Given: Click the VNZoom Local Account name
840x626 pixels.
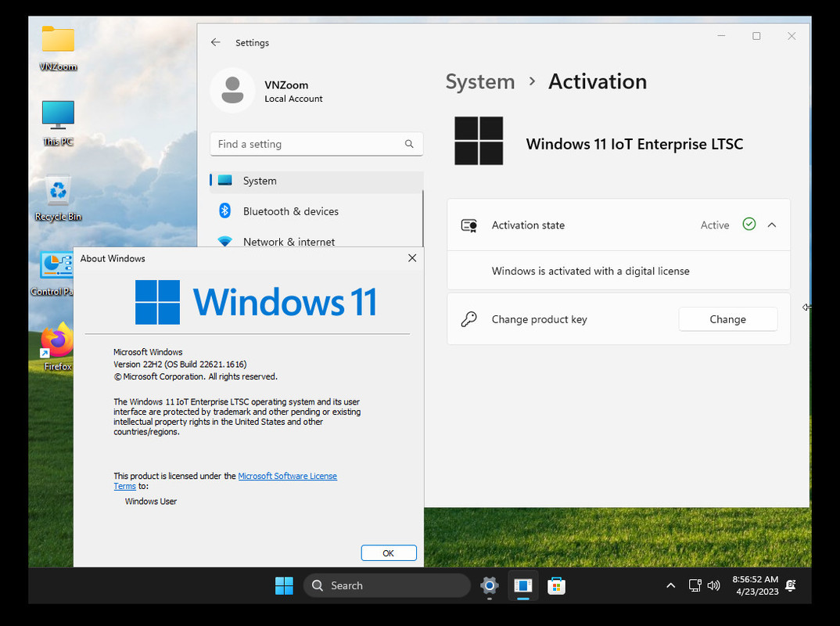Looking at the screenshot, I should [x=293, y=91].
